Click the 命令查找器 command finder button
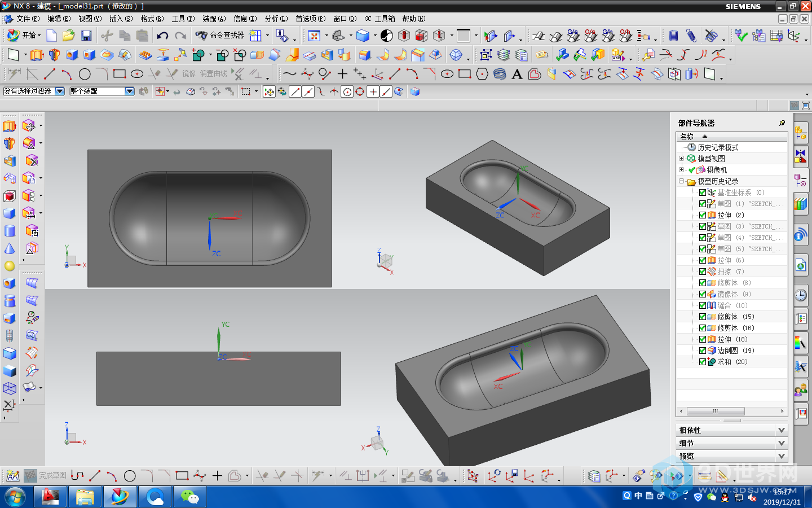This screenshot has width=812, height=508. [220, 35]
